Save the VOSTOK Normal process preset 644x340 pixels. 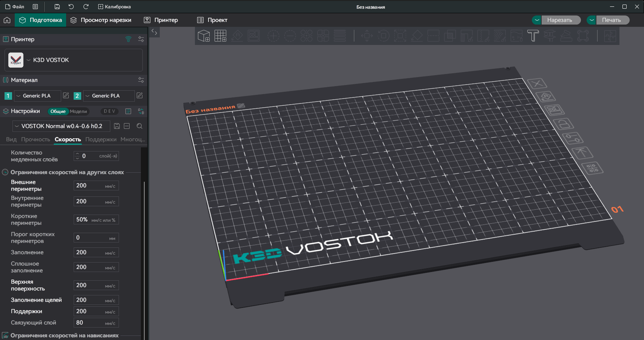[x=117, y=126]
